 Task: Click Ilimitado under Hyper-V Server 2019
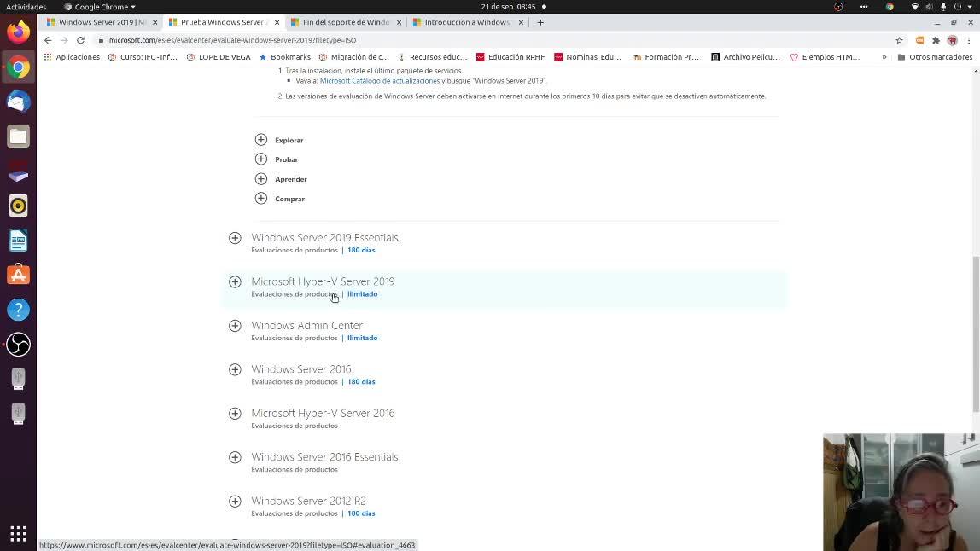[363, 293]
